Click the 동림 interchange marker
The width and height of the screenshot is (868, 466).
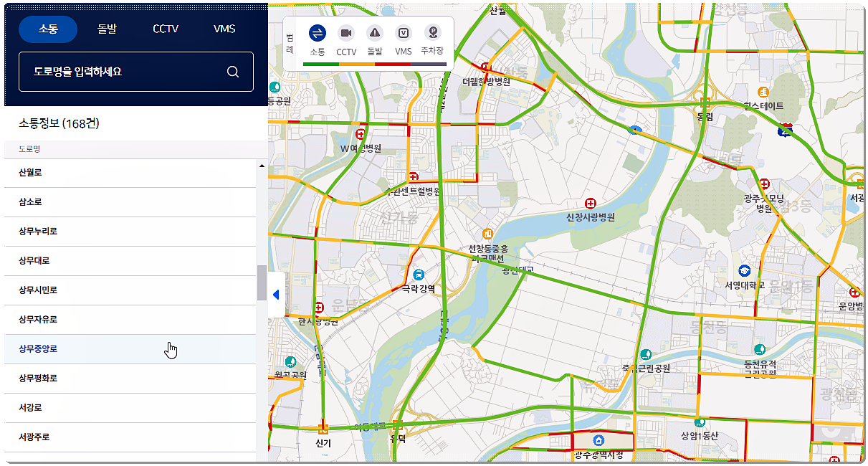[x=705, y=103]
